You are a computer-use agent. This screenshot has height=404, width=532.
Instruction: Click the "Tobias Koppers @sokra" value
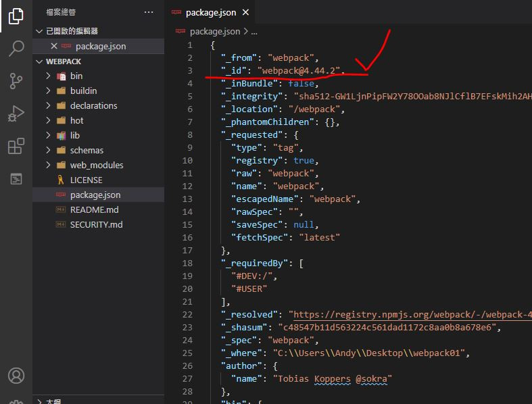tap(333, 379)
